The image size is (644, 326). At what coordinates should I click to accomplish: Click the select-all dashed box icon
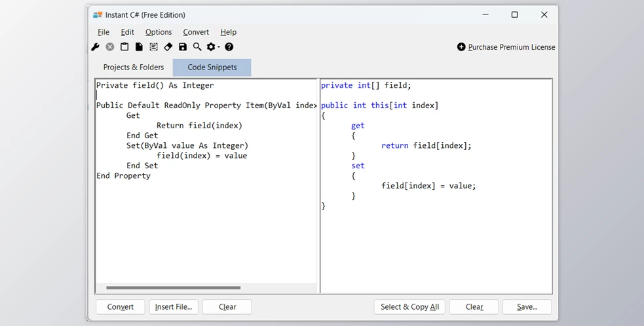pyautogui.click(x=153, y=47)
